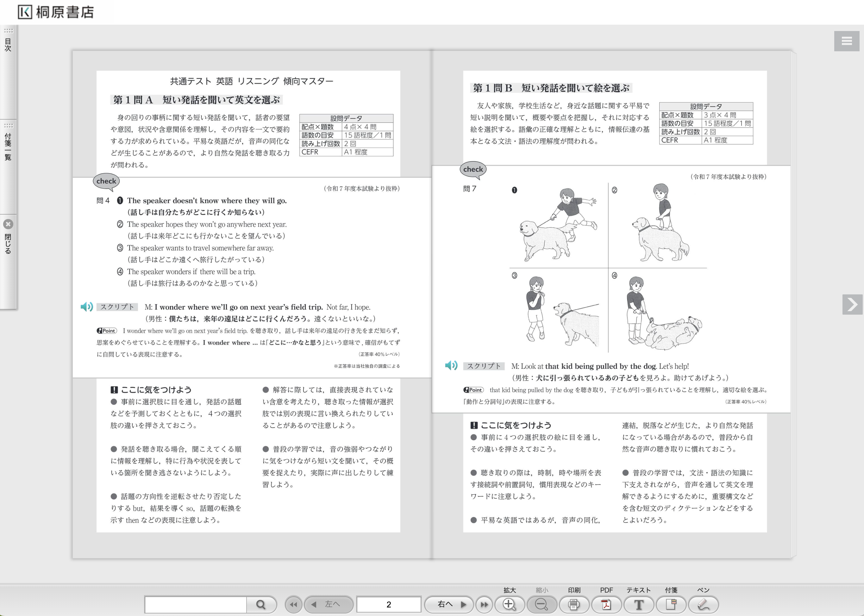Click the Point badge on left page
The image size is (864, 616).
pos(107,331)
